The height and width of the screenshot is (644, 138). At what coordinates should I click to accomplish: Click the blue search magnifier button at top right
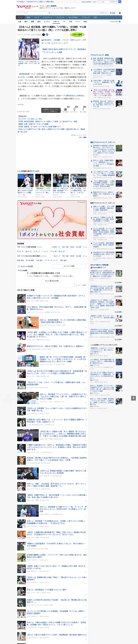click(120, 2)
